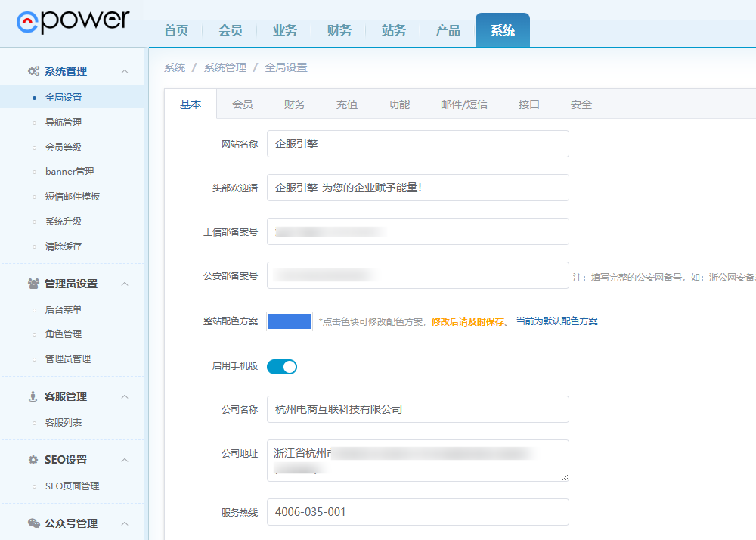Open the 财务 top navigation menu

339,30
